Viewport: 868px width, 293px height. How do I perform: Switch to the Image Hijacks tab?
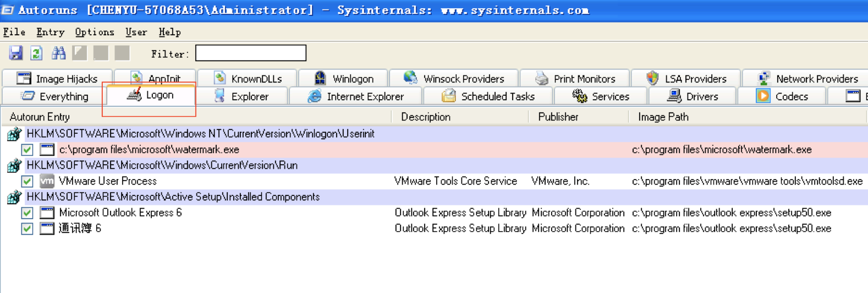(x=57, y=79)
